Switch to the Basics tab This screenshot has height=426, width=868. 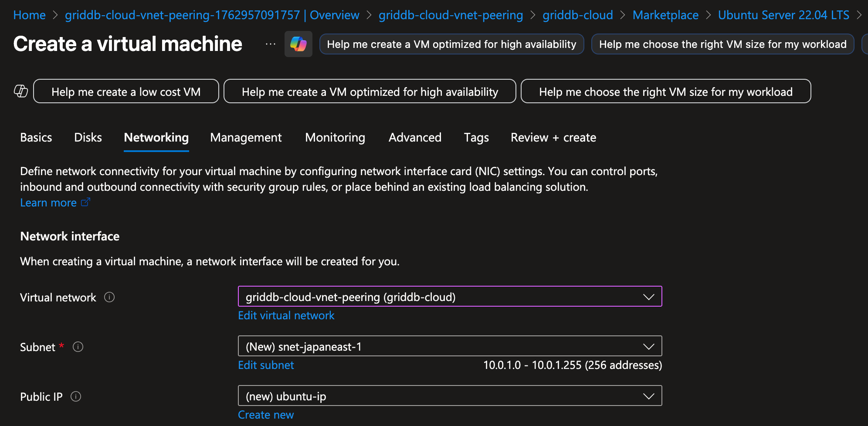(36, 138)
